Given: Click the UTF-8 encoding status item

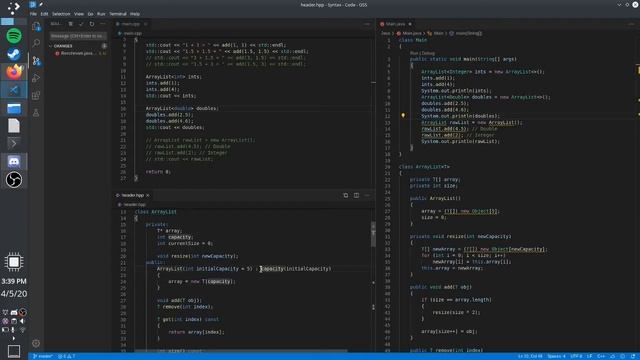Looking at the screenshot, I should tap(576, 356).
